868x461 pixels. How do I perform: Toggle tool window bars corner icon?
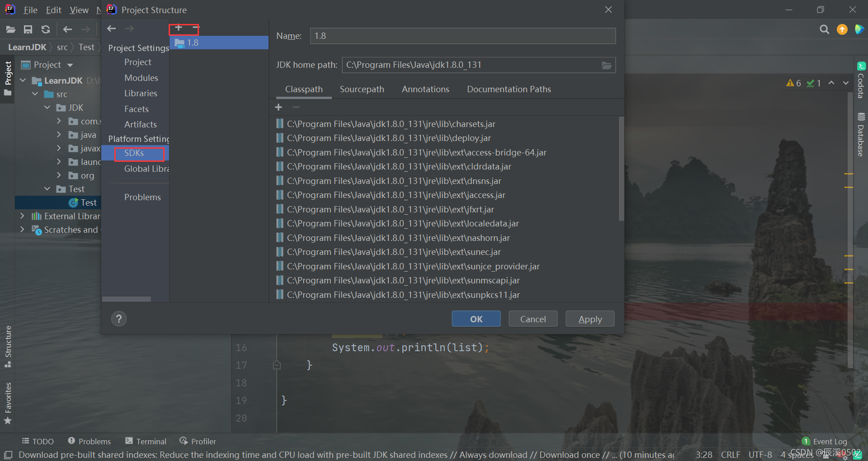tap(8, 455)
